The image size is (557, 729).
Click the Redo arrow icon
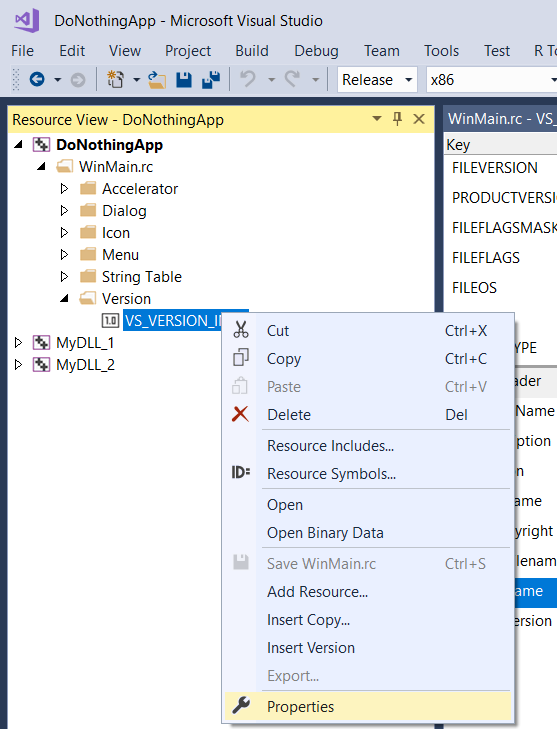pos(292,79)
